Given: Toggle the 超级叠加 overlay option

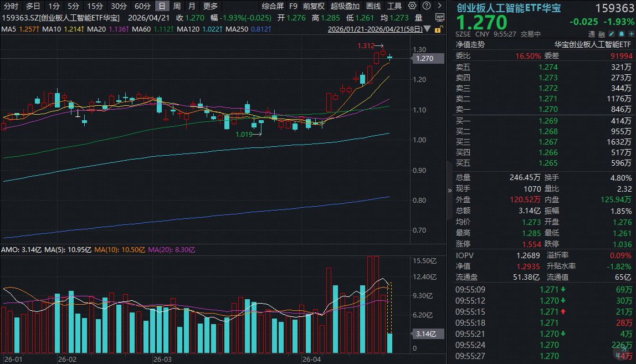Looking at the screenshot, I should (345, 6).
